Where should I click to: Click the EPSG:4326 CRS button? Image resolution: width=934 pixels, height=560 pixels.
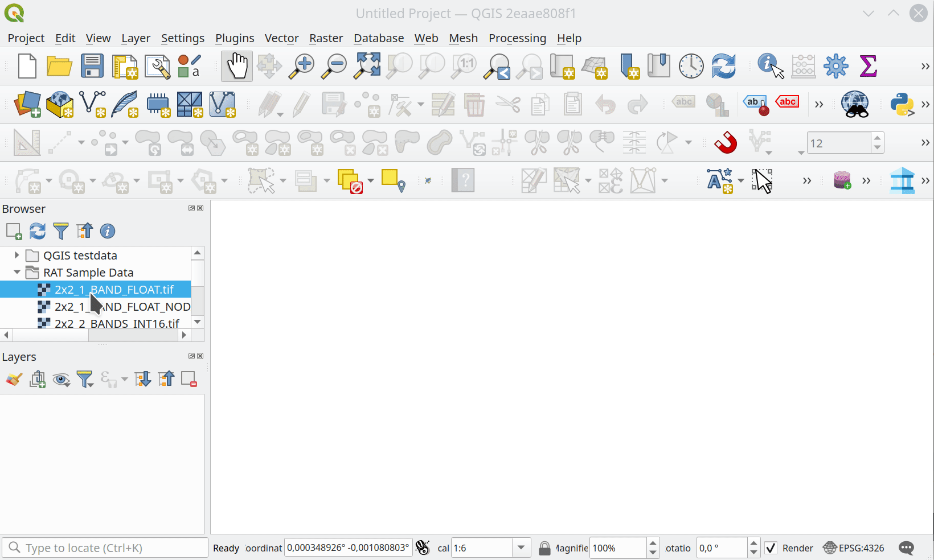point(854,548)
